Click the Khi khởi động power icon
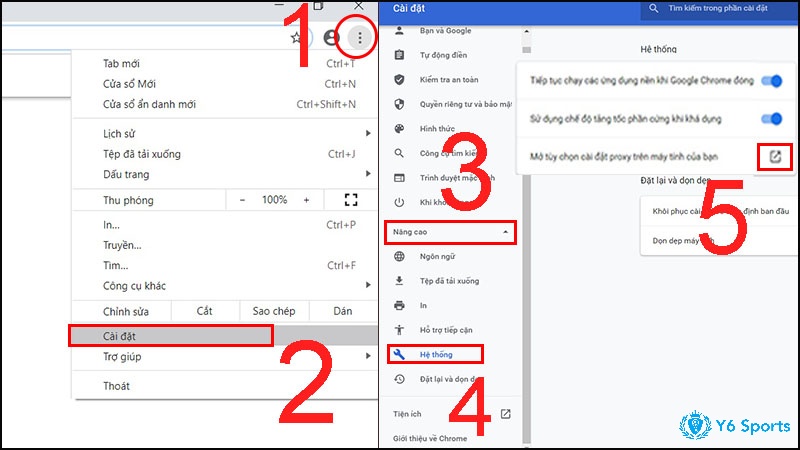The height and width of the screenshot is (450, 800). 399,202
